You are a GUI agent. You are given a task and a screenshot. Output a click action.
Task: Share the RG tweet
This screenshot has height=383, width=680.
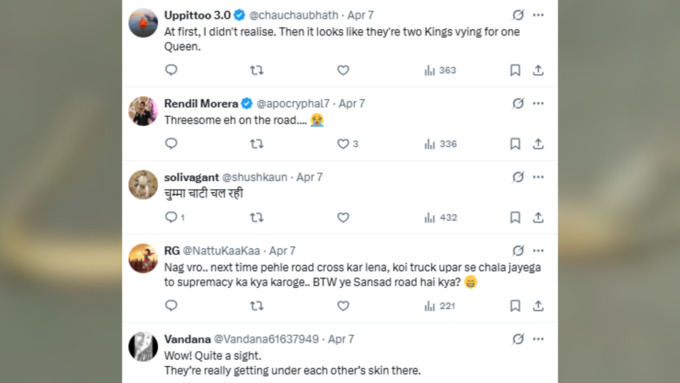pyautogui.click(x=538, y=306)
